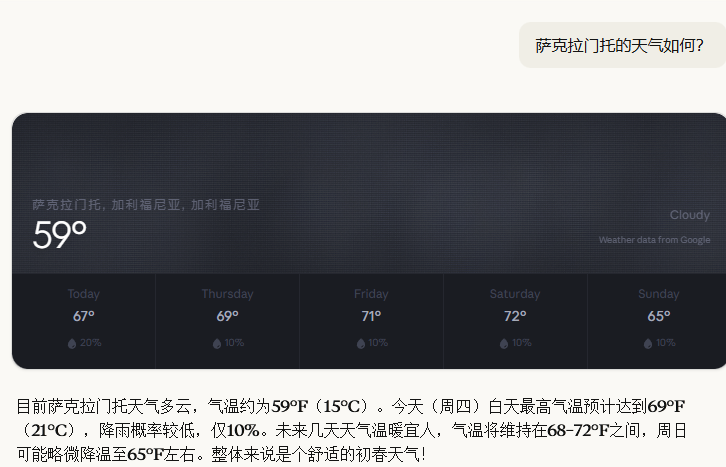Click the raindrop icon under Friday
This screenshot has height=467, width=726.
[x=360, y=343]
